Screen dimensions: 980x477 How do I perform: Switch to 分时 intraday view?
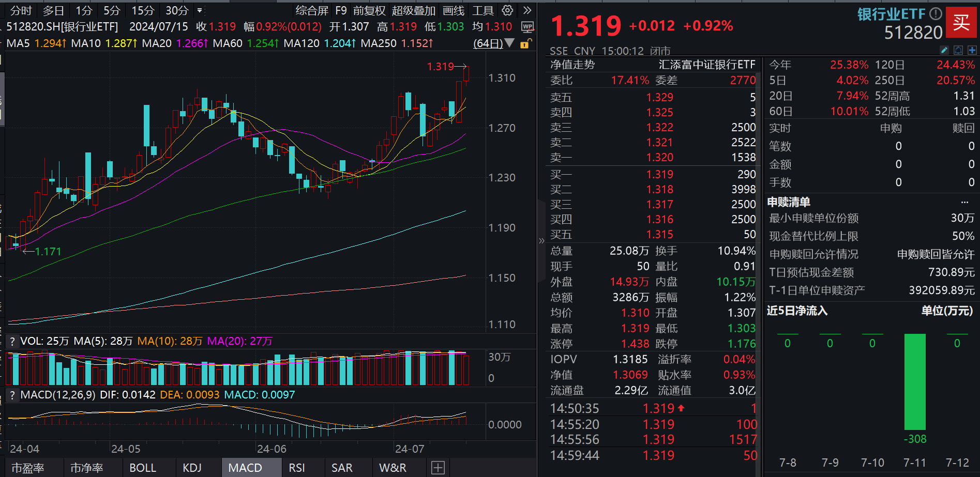(21, 10)
